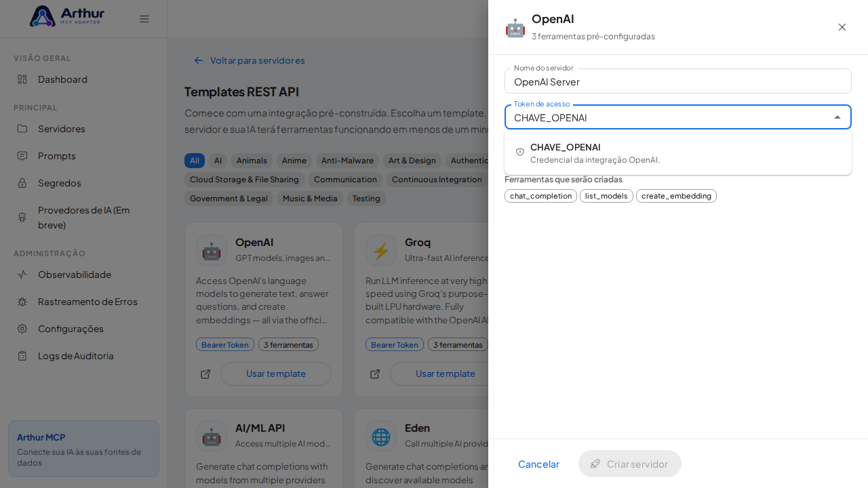
Task: Filter templates by AI category
Action: point(218,161)
